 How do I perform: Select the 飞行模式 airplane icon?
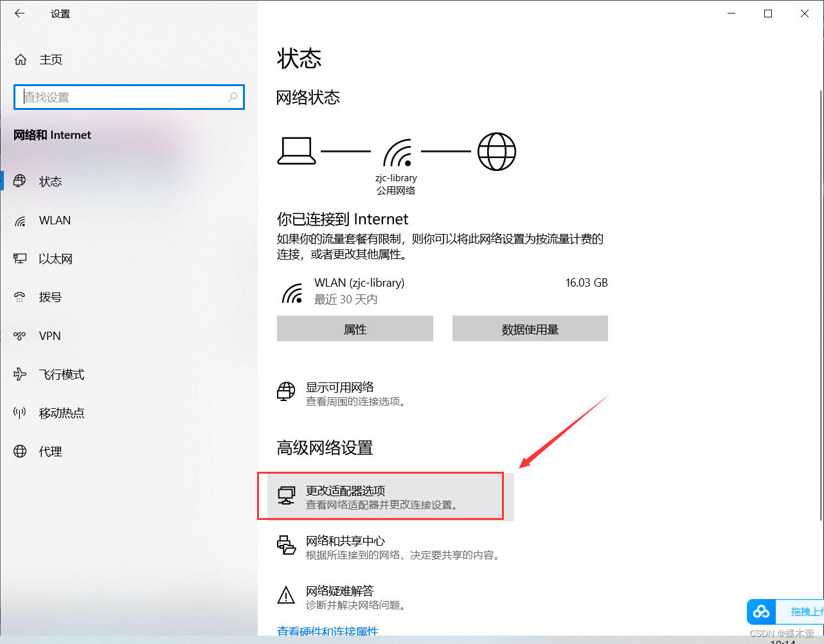coord(20,375)
